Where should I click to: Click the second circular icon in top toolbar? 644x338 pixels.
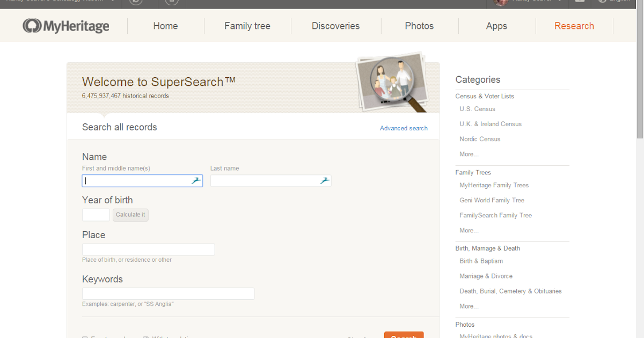click(171, 2)
